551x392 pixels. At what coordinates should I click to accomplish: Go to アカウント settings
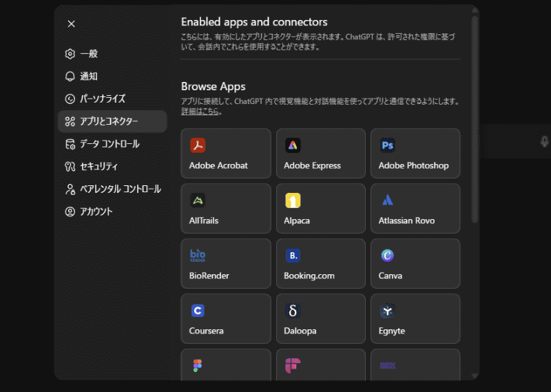tap(112, 212)
